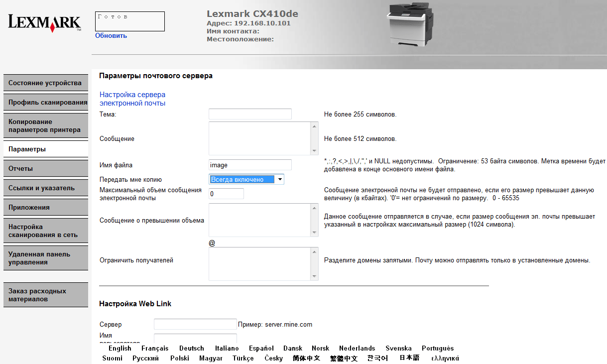Open the Передать мне копию dropdown

[x=246, y=179]
